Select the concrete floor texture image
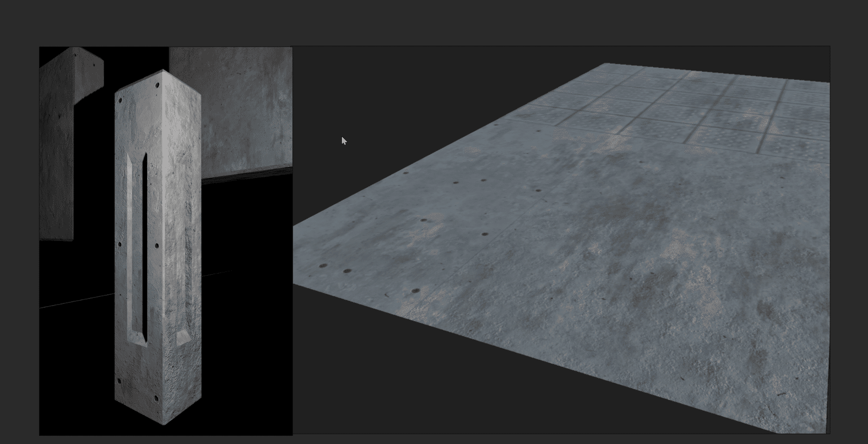The width and height of the screenshot is (868, 444). [561, 240]
